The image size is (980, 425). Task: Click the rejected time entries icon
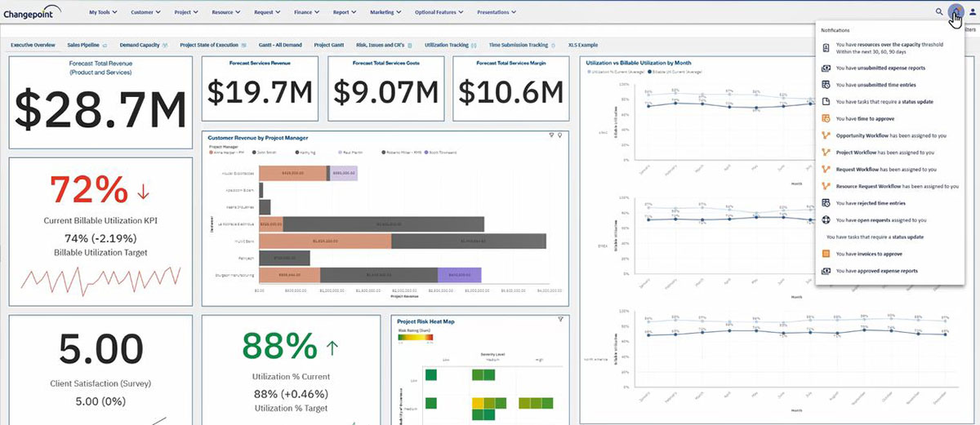pyautogui.click(x=826, y=203)
